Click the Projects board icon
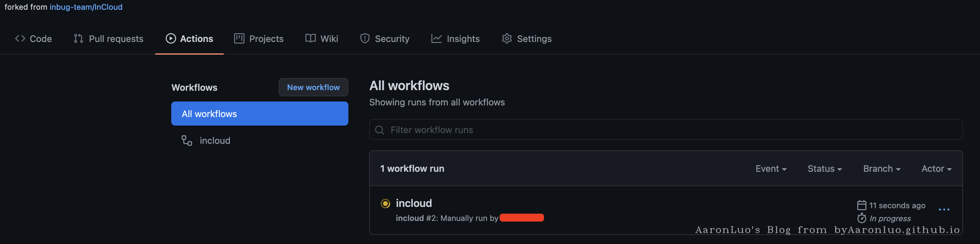The image size is (980, 244). pyautogui.click(x=239, y=38)
